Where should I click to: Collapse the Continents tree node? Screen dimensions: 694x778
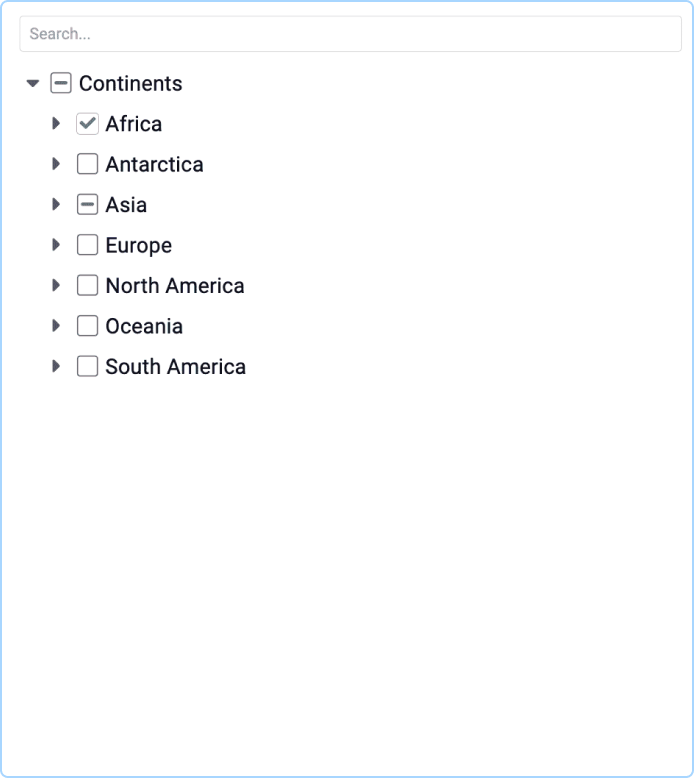(x=33, y=83)
